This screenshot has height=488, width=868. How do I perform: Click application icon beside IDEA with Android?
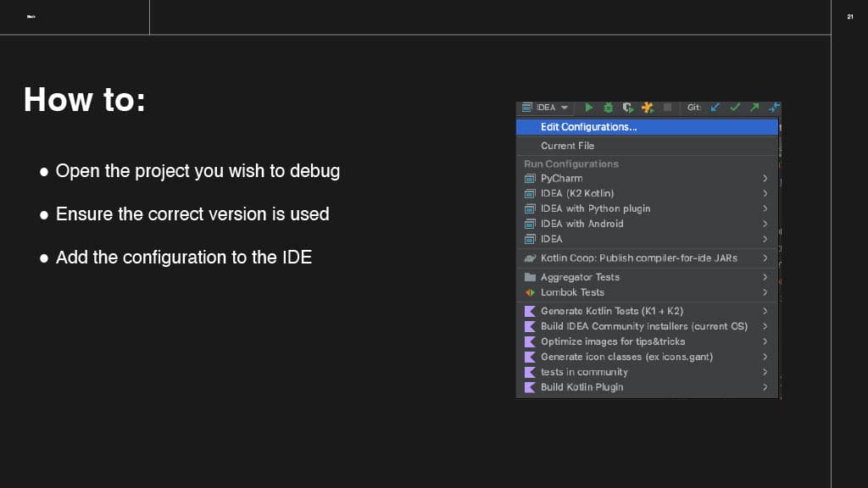tap(530, 224)
